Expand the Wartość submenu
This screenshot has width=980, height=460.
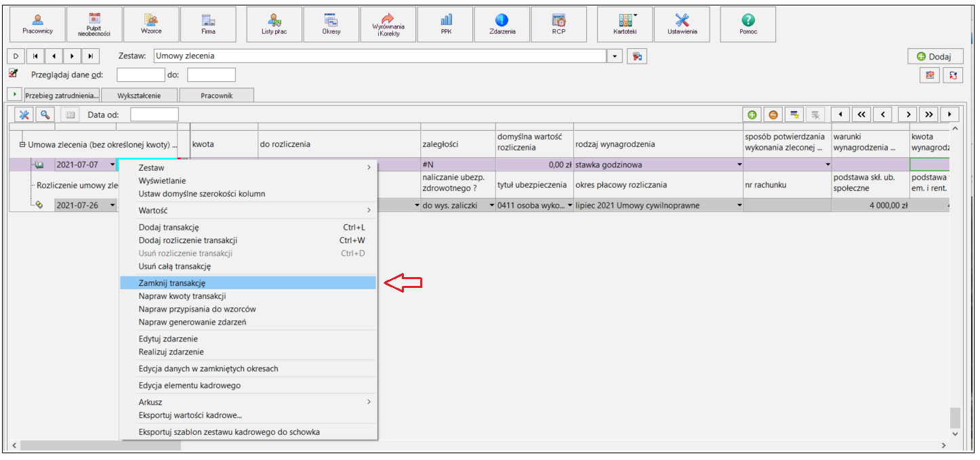[x=248, y=211]
